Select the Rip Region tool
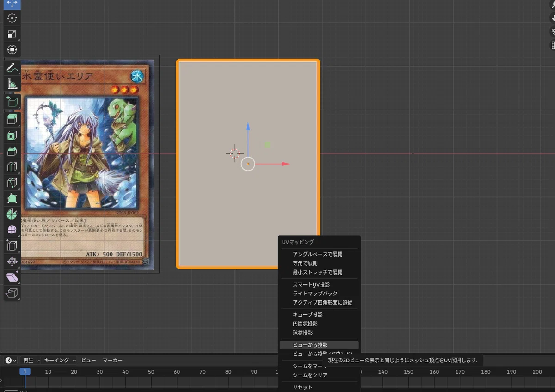 pyautogui.click(x=12, y=293)
